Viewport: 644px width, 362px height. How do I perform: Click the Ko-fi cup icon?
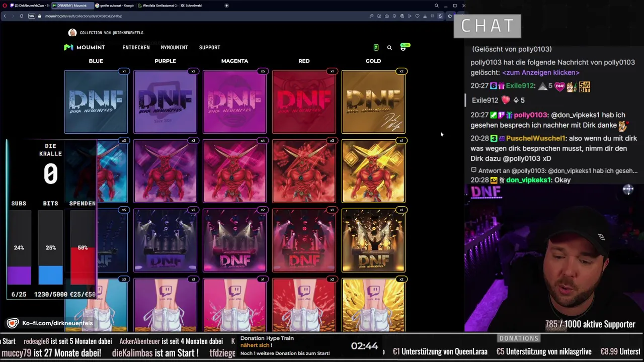tap(13, 323)
